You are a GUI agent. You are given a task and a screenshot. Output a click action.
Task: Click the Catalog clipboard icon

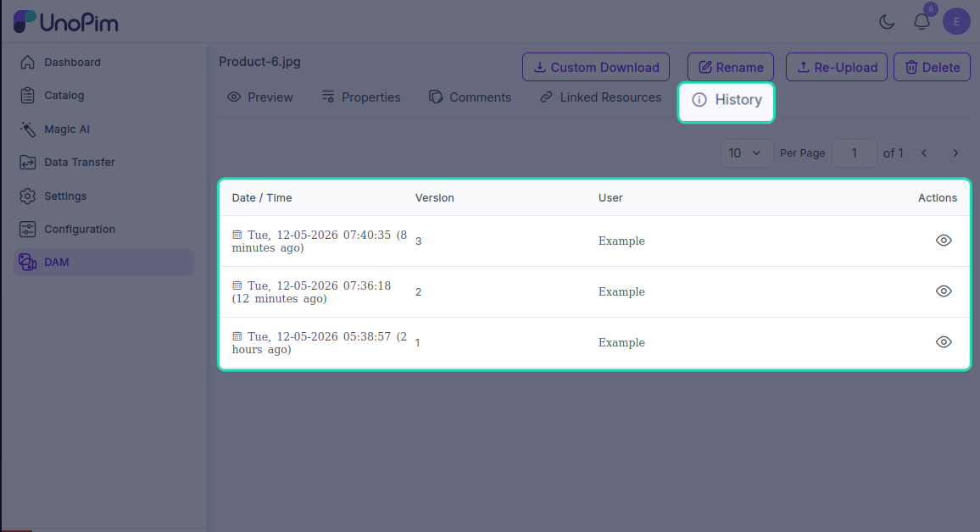tap(27, 96)
